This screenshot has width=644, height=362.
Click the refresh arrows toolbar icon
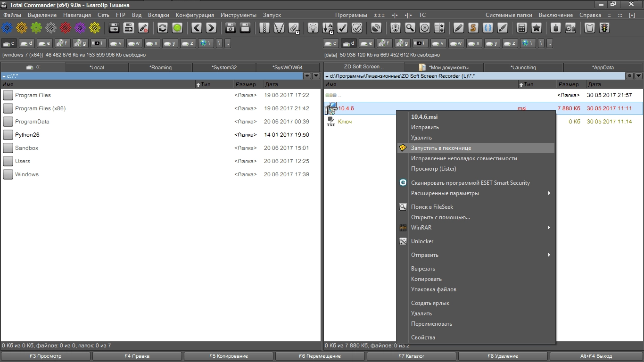coord(163,28)
